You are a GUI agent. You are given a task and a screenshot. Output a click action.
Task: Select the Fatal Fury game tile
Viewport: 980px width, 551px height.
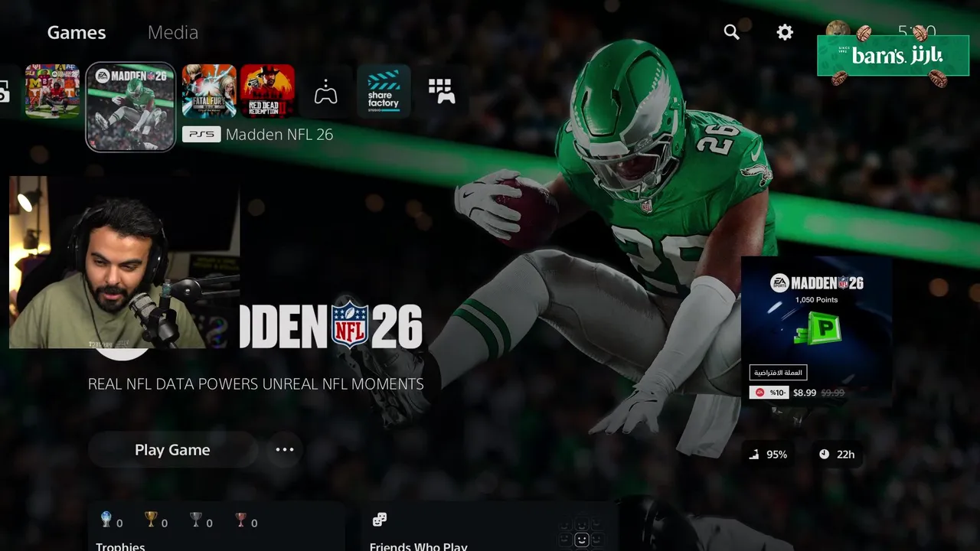point(209,91)
